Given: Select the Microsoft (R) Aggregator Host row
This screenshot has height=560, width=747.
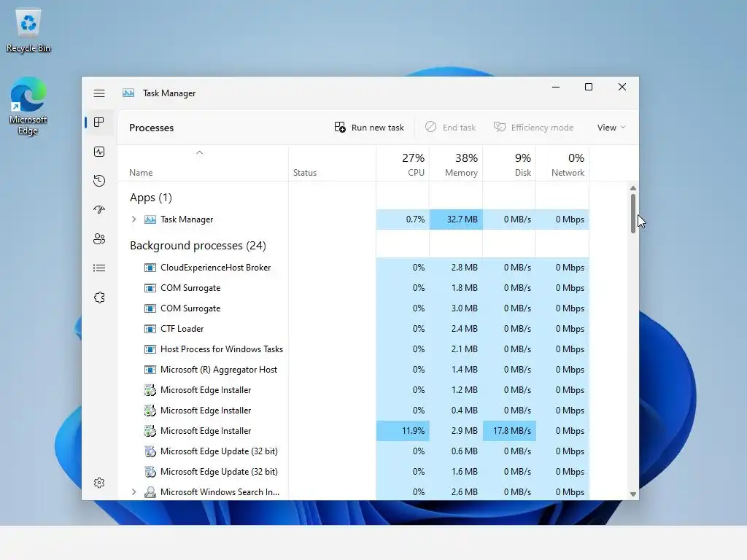Looking at the screenshot, I should [354, 370].
